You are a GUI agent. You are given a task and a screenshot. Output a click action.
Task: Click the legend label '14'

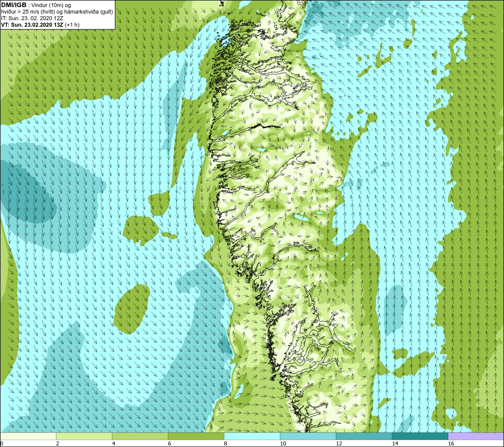pos(395,444)
